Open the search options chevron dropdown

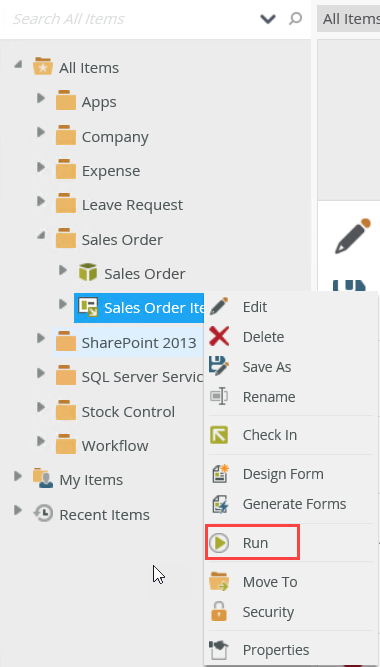[x=268, y=19]
